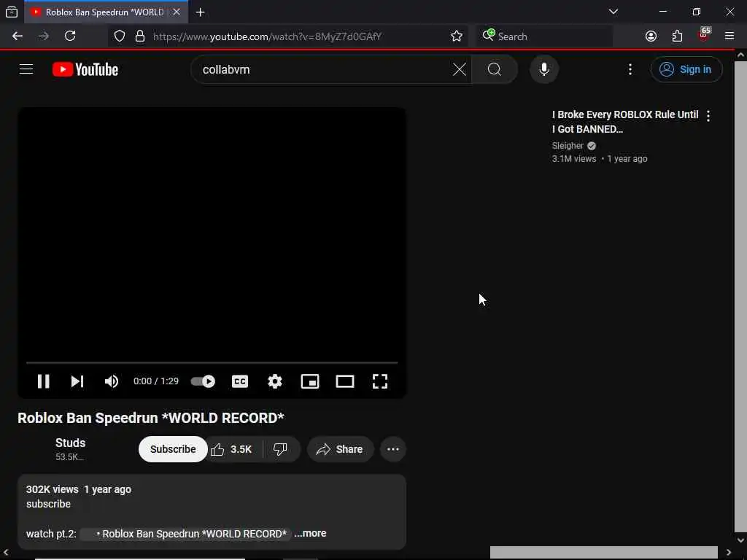The width and height of the screenshot is (747, 560).
Task: Click scroll-down arrow on vertical scrollbar
Action: (x=740, y=540)
